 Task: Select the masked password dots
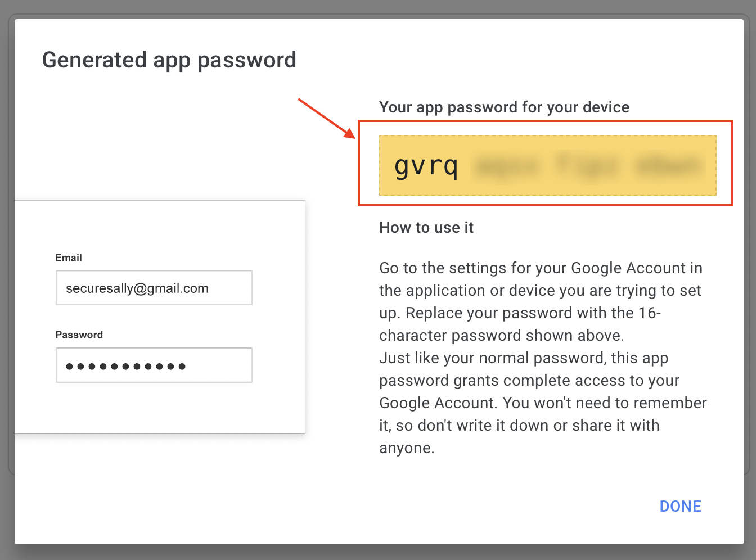point(125,365)
